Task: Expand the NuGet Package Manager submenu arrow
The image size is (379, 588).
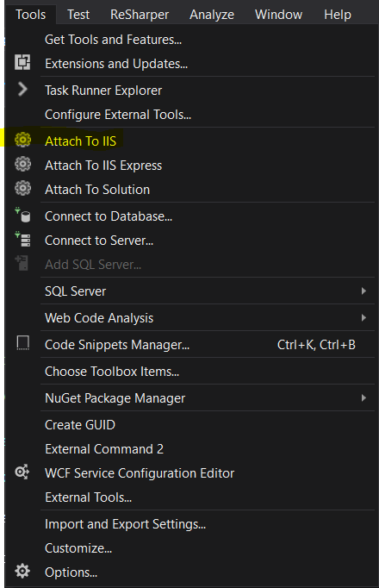Action: click(363, 397)
